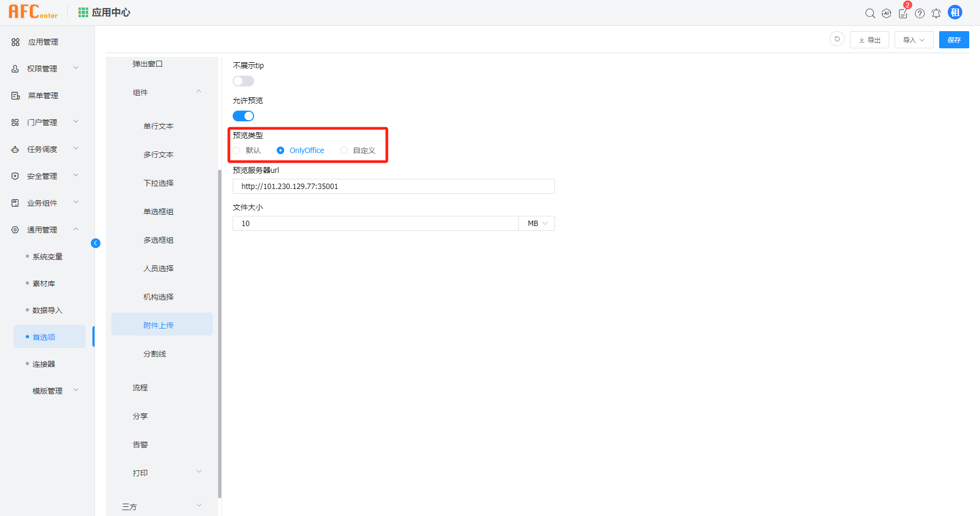
Task: Click the 预览服务器url input field
Action: pyautogui.click(x=393, y=186)
